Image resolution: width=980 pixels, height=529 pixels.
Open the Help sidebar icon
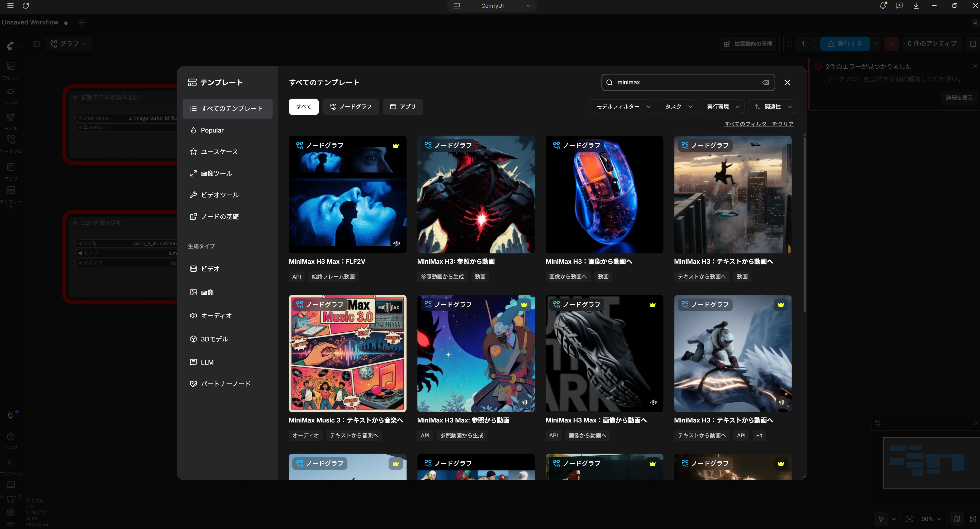pyautogui.click(x=11, y=441)
